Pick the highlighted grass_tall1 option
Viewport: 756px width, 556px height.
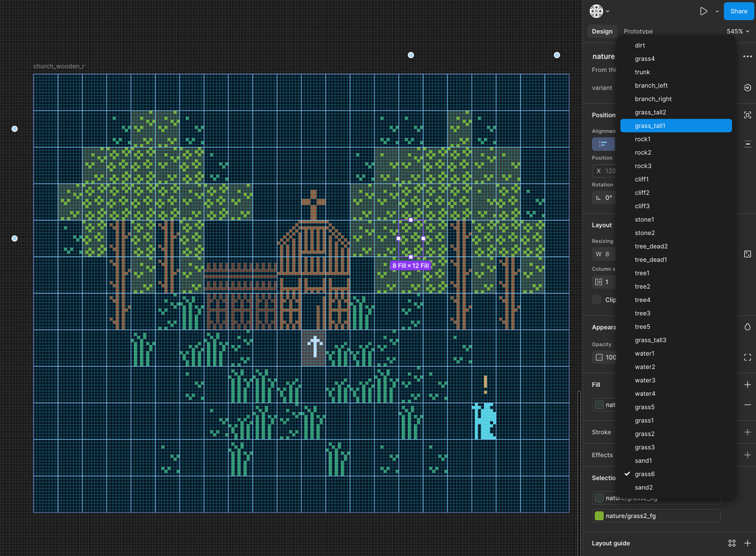pos(676,125)
